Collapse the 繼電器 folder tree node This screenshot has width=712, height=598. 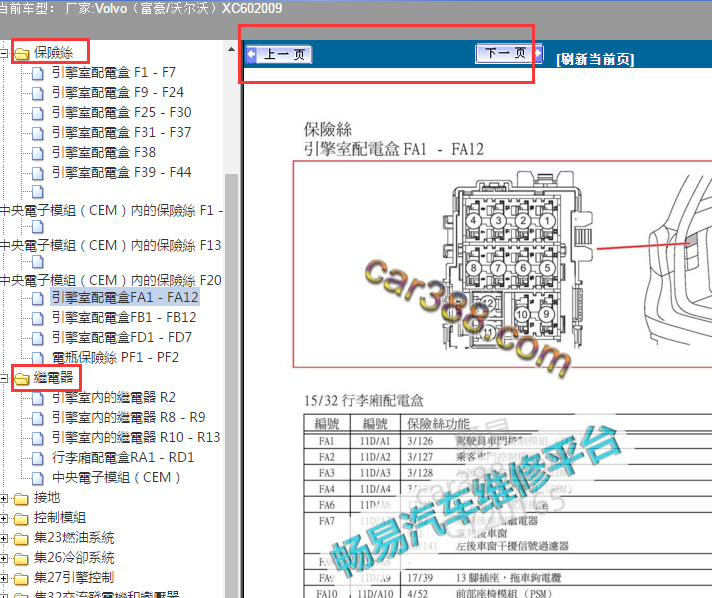pyautogui.click(x=4, y=378)
